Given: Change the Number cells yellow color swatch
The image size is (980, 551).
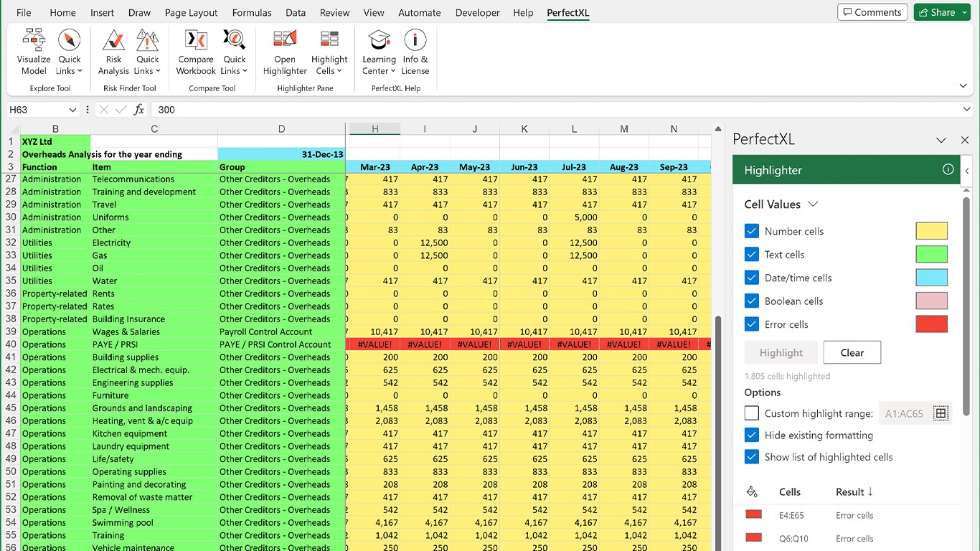Looking at the screenshot, I should pyautogui.click(x=932, y=231).
